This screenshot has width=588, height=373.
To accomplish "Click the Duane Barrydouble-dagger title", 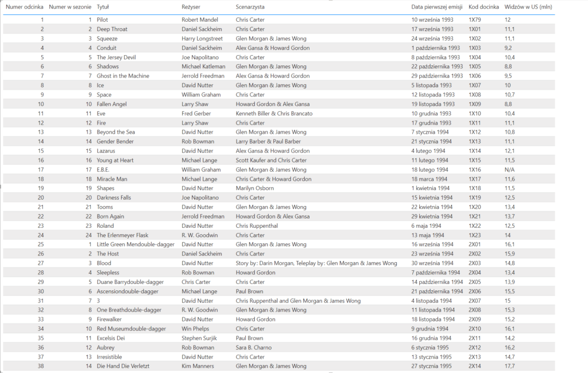I will (x=130, y=282).
